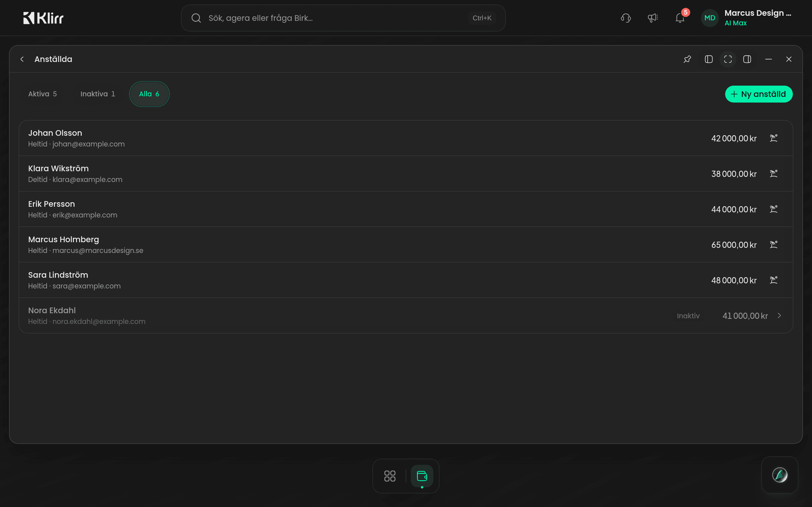Select the Alla tab
This screenshot has width=812, height=507.
pos(149,94)
